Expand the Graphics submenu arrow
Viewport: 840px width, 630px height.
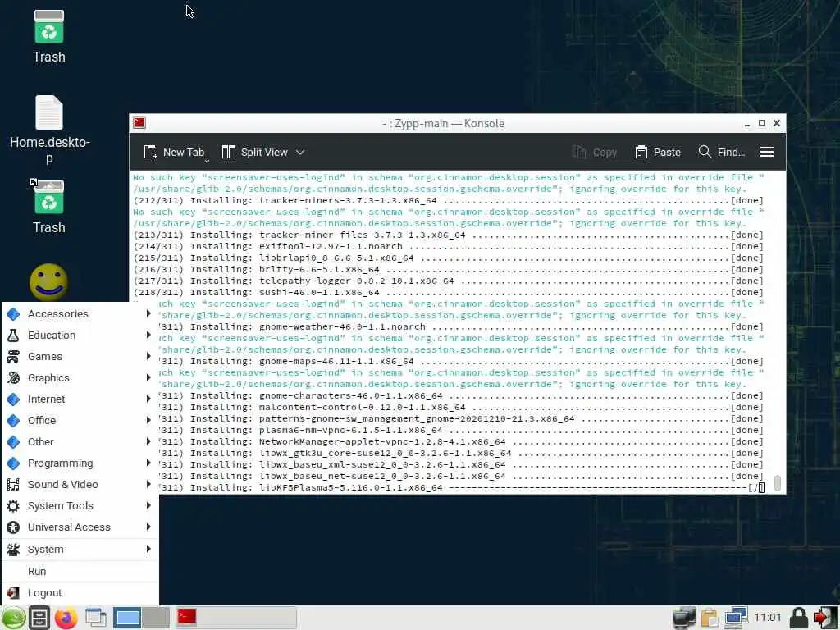coord(148,377)
